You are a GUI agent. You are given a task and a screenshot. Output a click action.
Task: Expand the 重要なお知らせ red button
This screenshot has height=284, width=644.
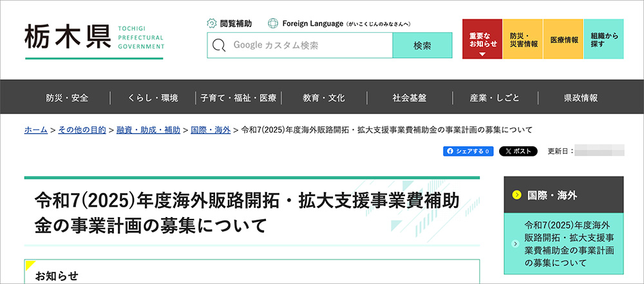point(482,39)
